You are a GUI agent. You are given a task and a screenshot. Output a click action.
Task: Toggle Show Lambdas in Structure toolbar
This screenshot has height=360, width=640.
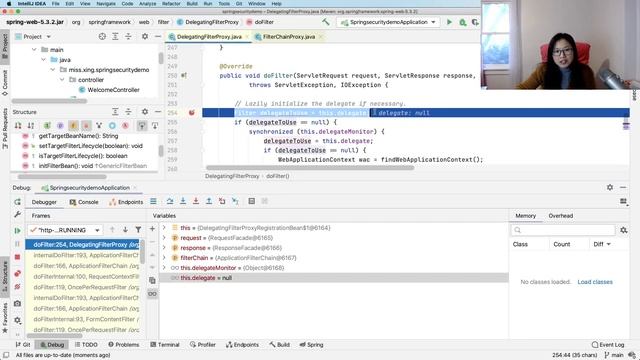(x=125, y=126)
